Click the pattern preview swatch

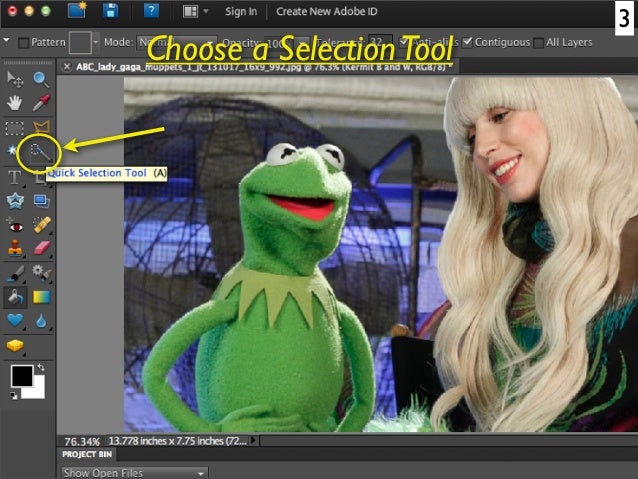point(80,42)
